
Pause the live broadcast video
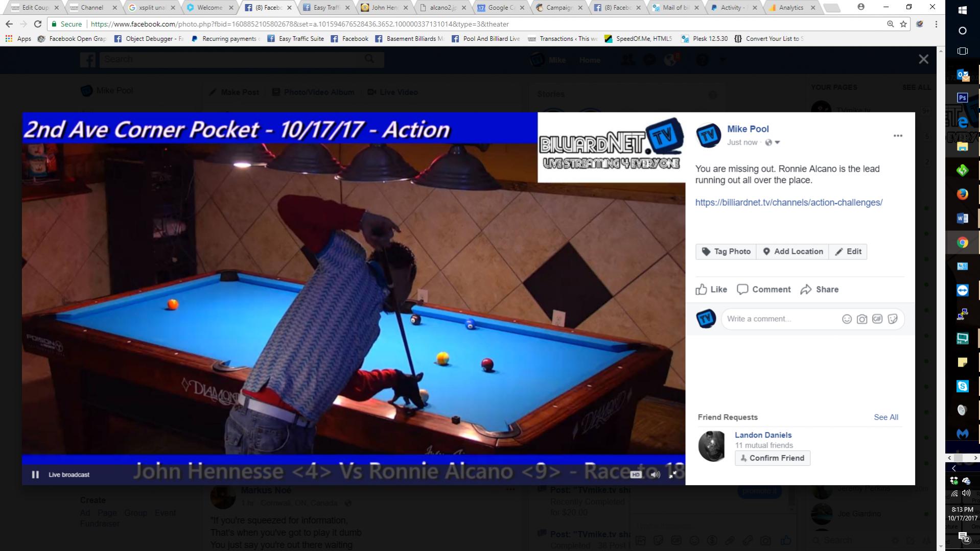click(x=35, y=474)
